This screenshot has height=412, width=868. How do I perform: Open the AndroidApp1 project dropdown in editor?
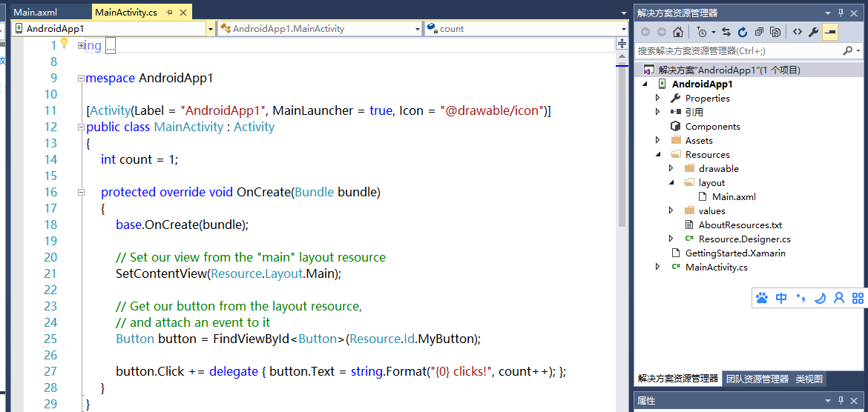click(210, 29)
